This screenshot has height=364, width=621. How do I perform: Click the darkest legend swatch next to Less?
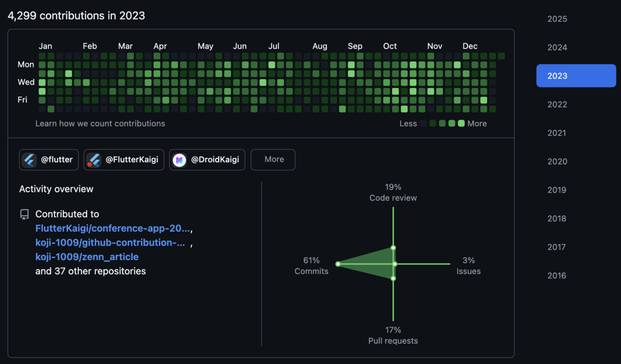(x=423, y=124)
